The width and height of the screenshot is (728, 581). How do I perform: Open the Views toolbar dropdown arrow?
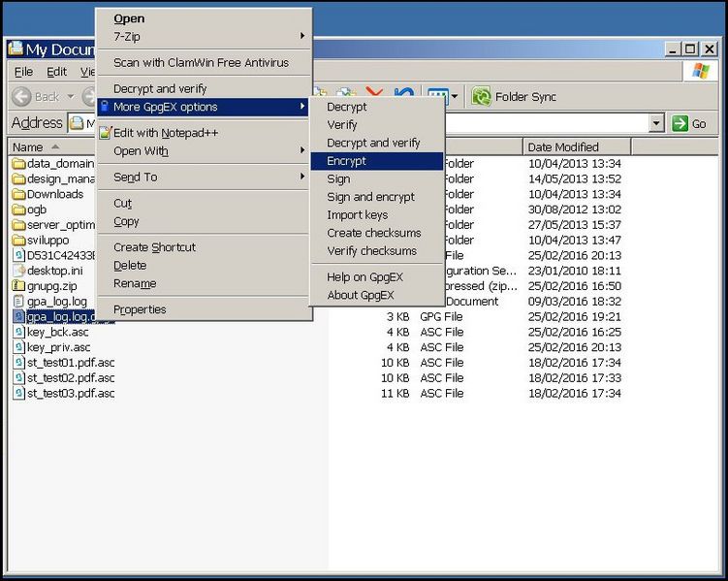(x=455, y=97)
